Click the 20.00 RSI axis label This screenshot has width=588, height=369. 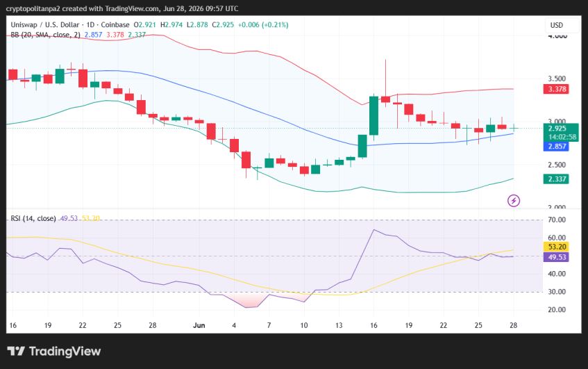click(x=557, y=310)
